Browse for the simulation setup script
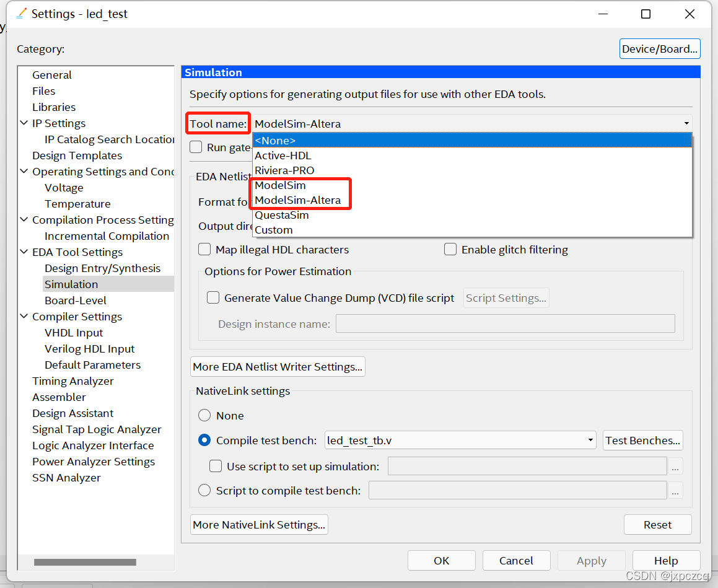The width and height of the screenshot is (718, 588). 675,466
